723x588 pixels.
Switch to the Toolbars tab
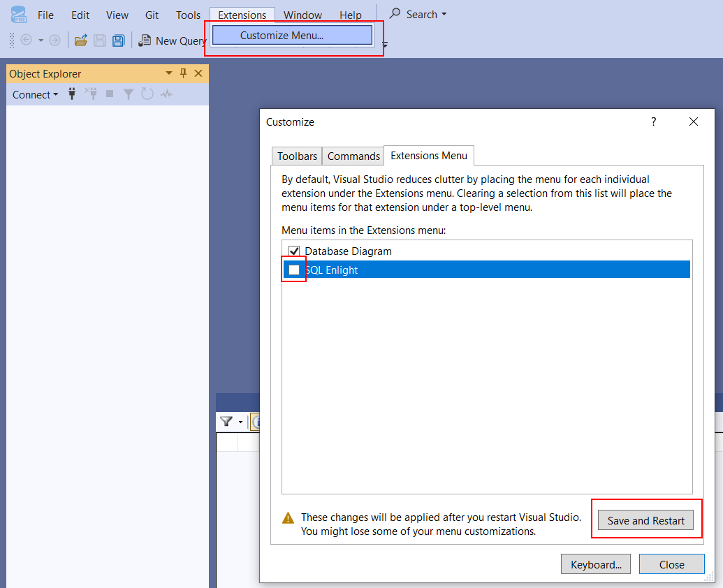click(297, 156)
